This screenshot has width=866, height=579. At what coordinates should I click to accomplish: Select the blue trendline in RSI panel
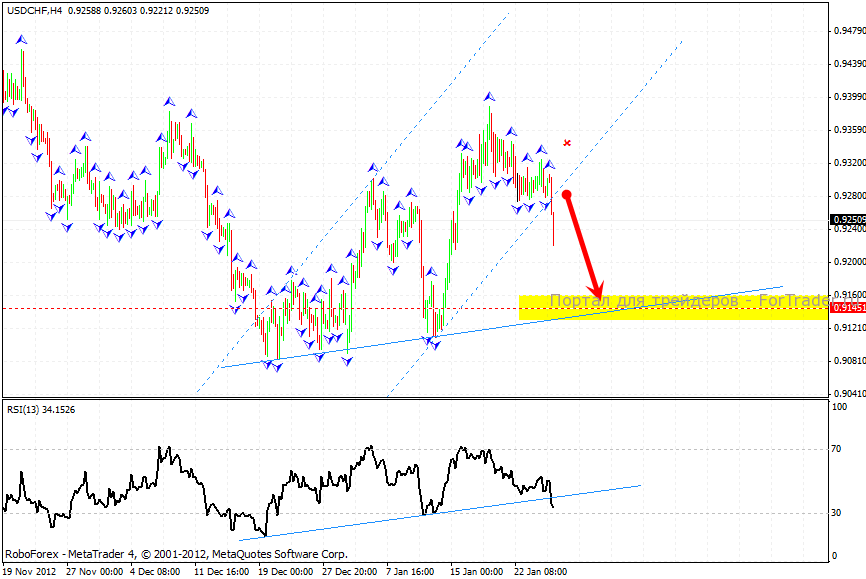[440, 513]
